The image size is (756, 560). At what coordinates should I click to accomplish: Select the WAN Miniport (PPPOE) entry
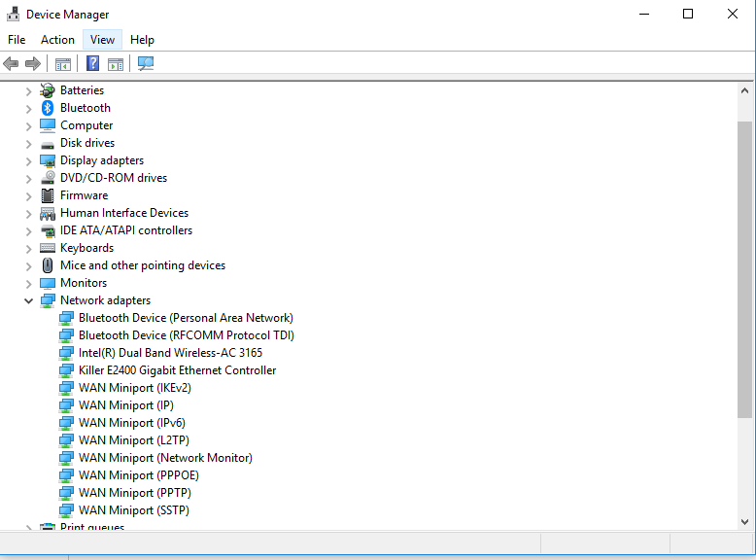138,475
